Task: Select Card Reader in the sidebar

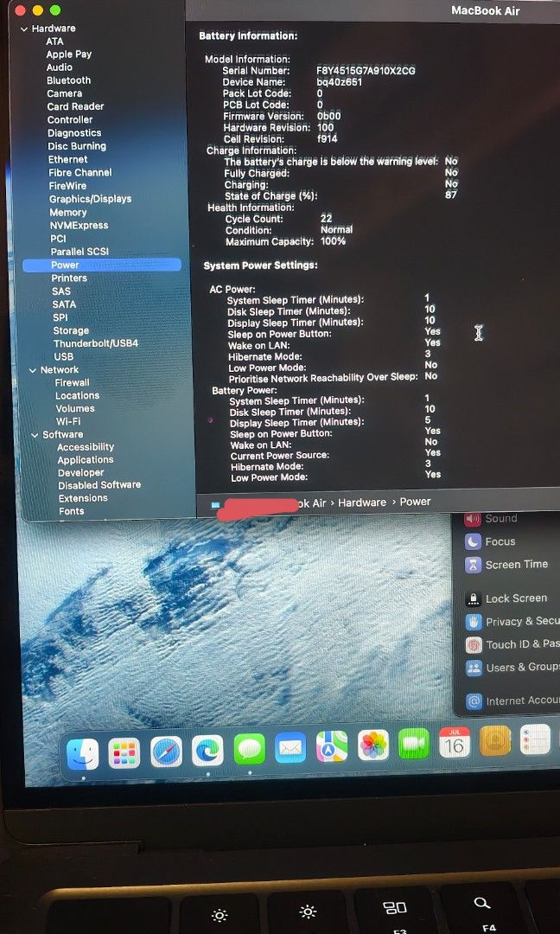Action: coord(75,106)
